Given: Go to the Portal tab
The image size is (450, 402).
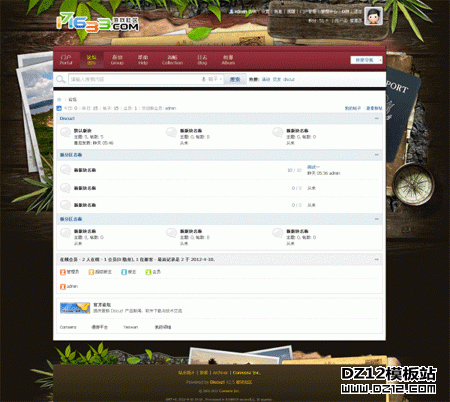Looking at the screenshot, I should tap(66, 60).
